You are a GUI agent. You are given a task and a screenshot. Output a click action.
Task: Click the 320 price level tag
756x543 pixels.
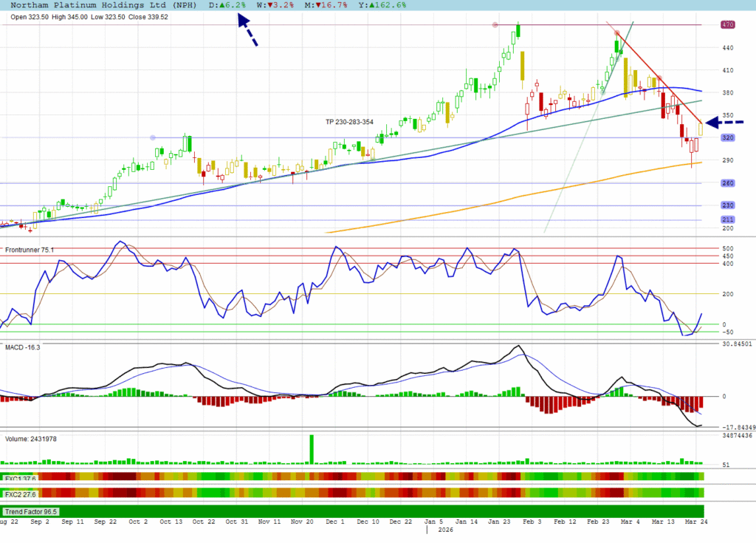(x=727, y=138)
